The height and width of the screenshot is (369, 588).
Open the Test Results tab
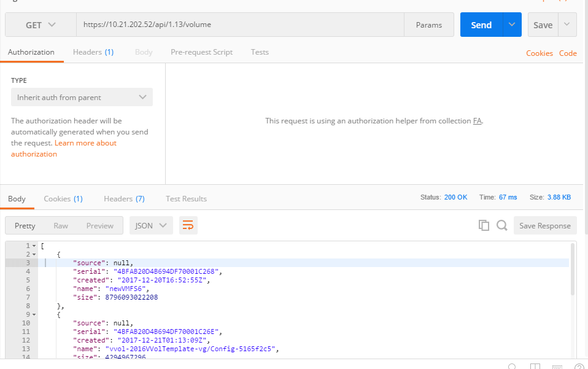pos(187,199)
